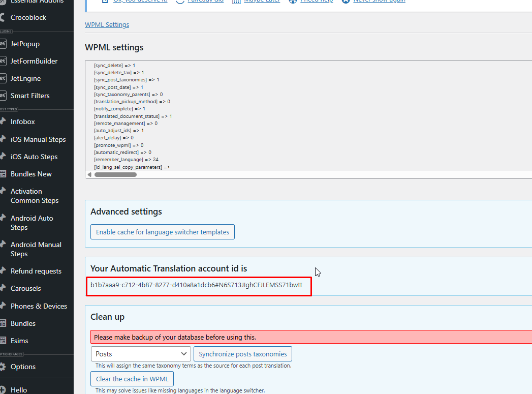This screenshot has height=394, width=532.
Task: Click the pin icon beside Carousels
Action: click(3, 288)
